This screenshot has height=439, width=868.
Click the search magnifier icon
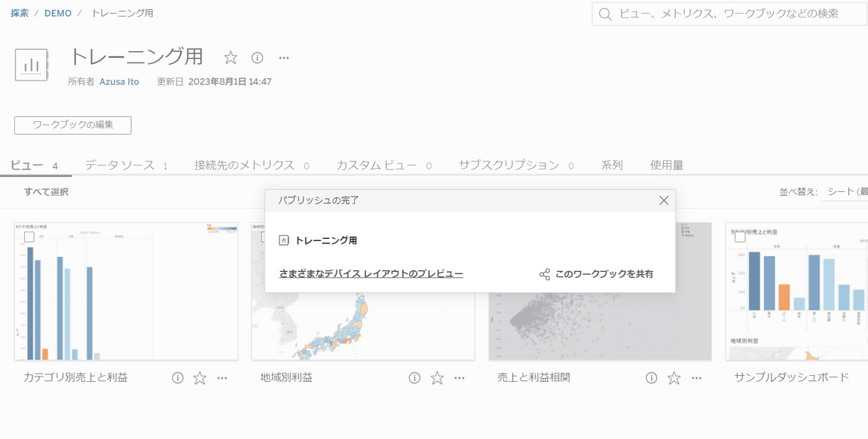pyautogui.click(x=605, y=14)
